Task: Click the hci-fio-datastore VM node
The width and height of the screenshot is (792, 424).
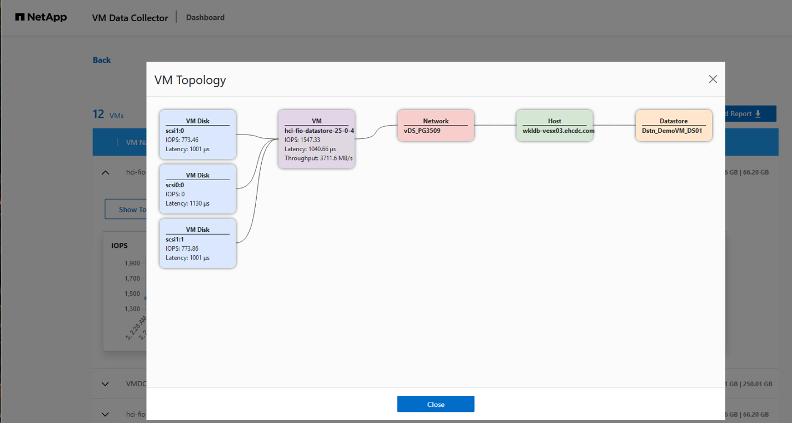Action: pos(316,138)
